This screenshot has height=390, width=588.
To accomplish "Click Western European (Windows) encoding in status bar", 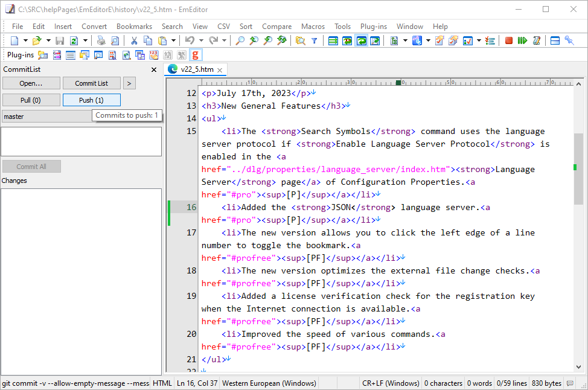I will point(269,383).
